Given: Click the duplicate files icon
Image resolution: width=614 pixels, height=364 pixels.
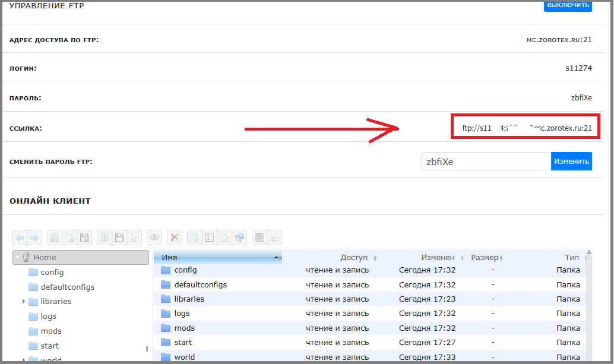Looking at the screenshot, I should click(195, 238).
